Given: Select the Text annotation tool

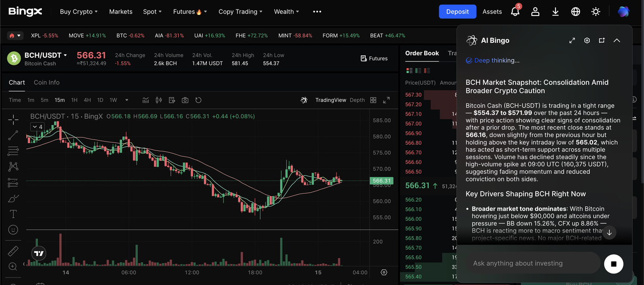Looking at the screenshot, I should click(x=14, y=214).
